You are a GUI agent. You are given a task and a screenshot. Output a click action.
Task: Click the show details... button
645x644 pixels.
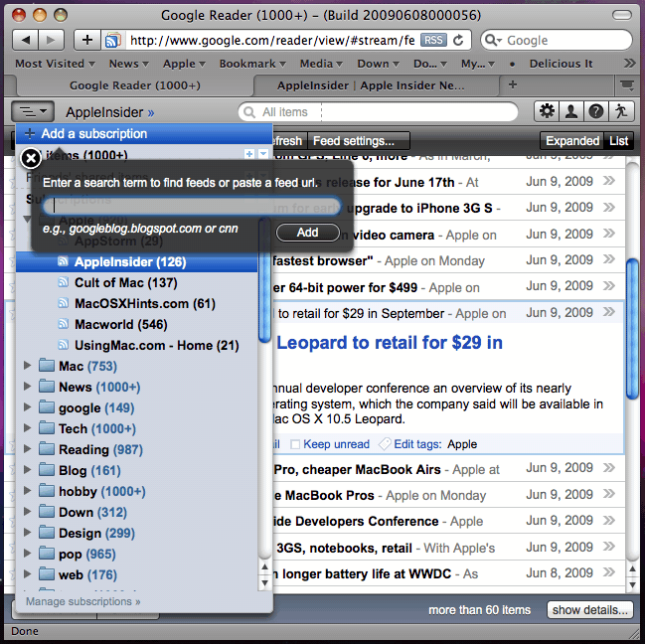(590, 610)
